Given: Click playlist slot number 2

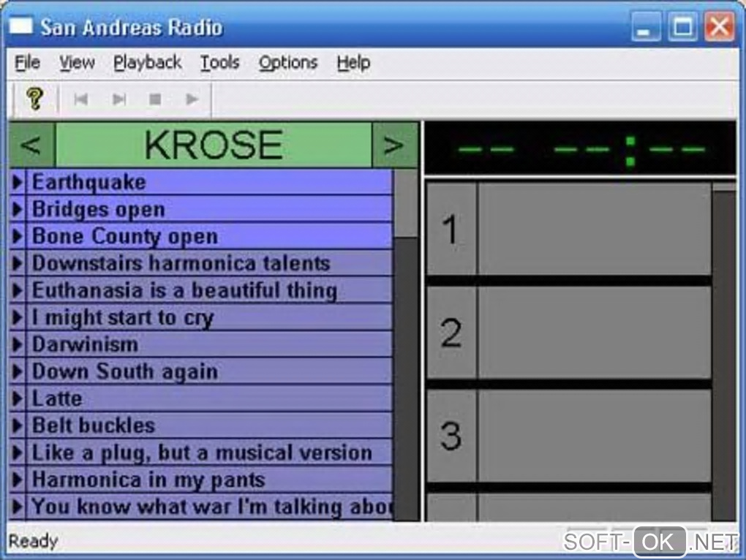Looking at the screenshot, I should click(x=569, y=333).
